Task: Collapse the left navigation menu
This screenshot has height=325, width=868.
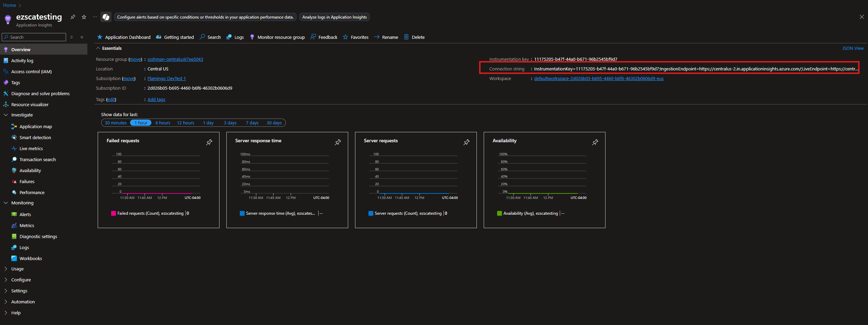Action: click(82, 37)
